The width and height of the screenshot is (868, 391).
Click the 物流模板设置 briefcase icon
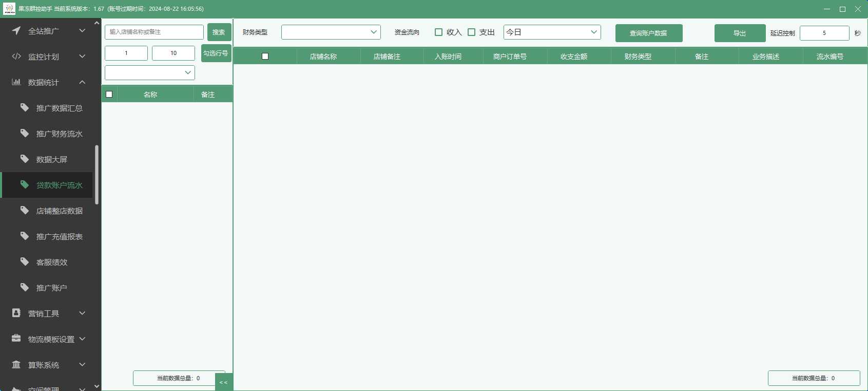[16, 339]
